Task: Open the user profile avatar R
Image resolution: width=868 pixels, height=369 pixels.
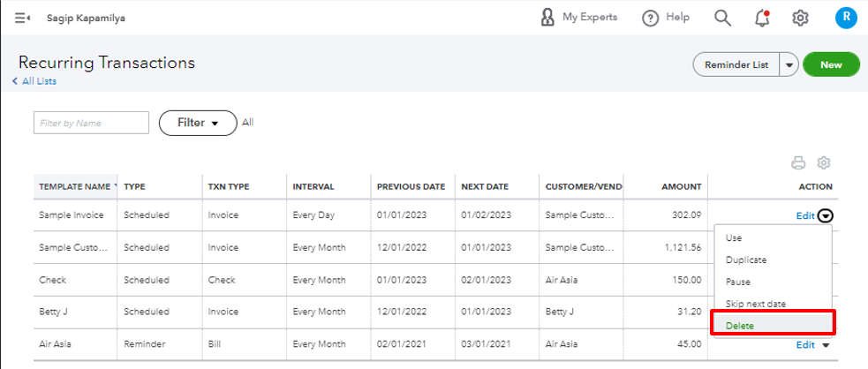Action: point(845,18)
